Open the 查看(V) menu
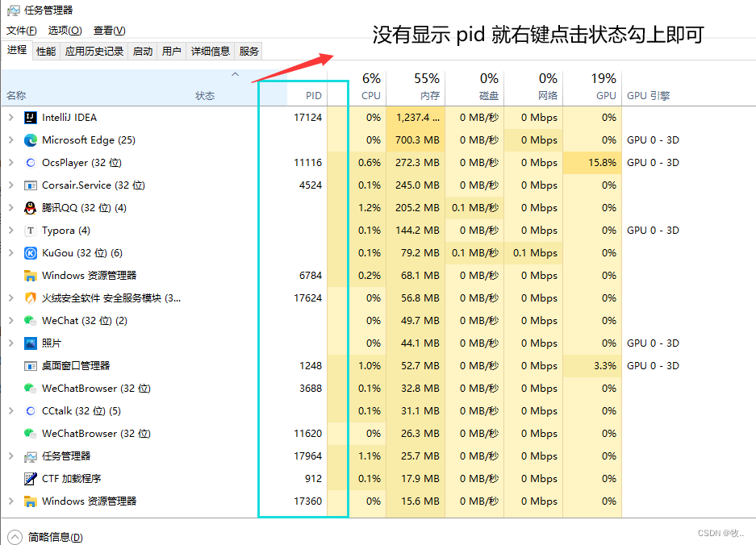 click(x=110, y=31)
